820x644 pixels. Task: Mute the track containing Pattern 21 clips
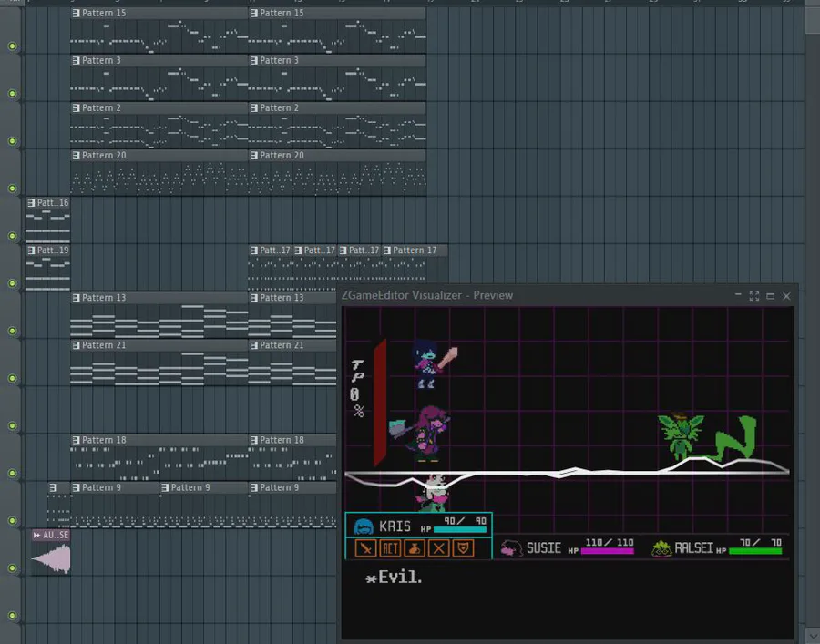[x=13, y=378]
